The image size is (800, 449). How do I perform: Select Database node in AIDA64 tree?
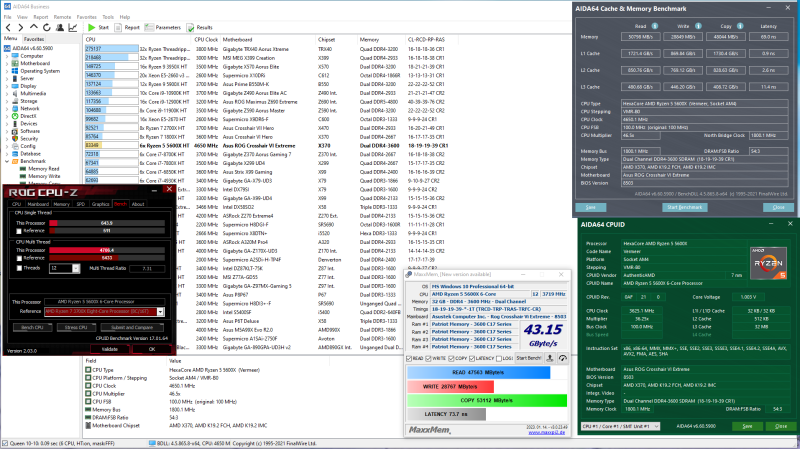coord(26,154)
